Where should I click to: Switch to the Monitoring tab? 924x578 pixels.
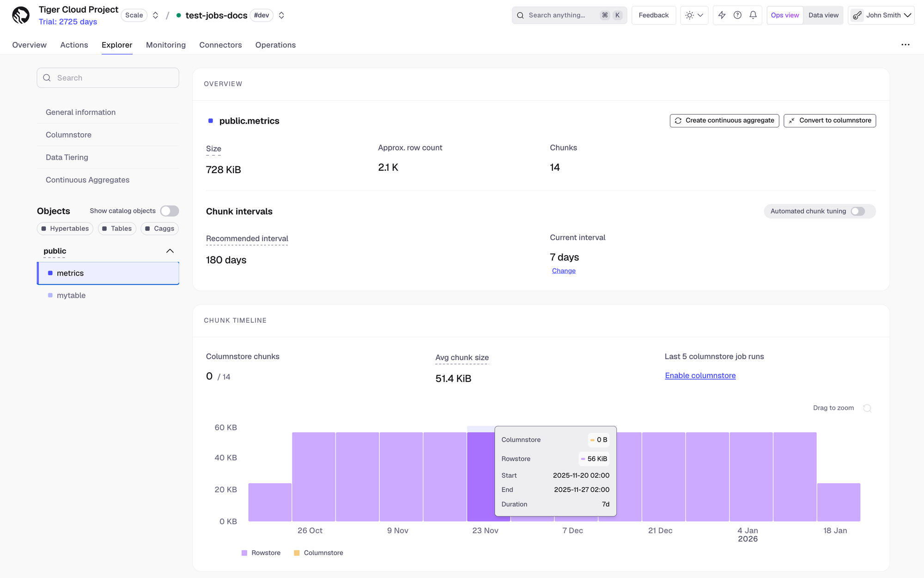coord(166,45)
